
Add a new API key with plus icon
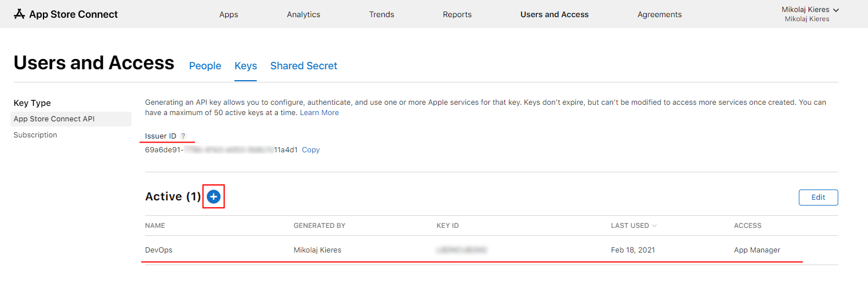213,196
